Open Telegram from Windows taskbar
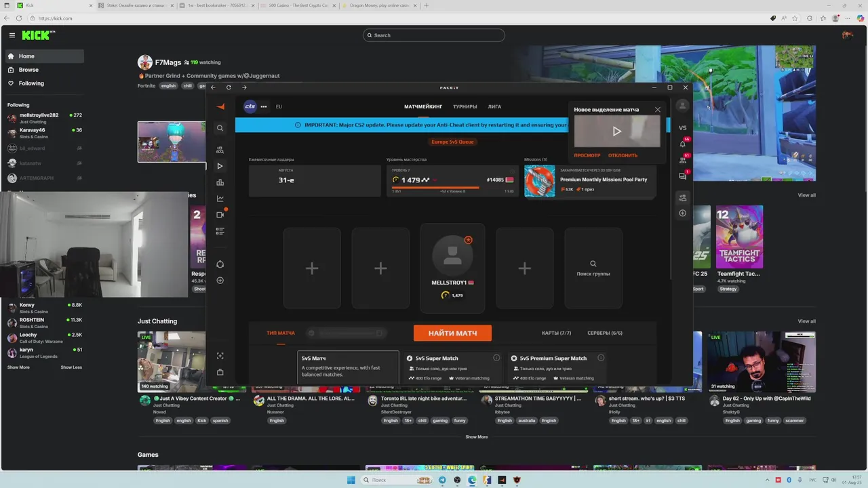The height and width of the screenshot is (488, 868). 442,480
